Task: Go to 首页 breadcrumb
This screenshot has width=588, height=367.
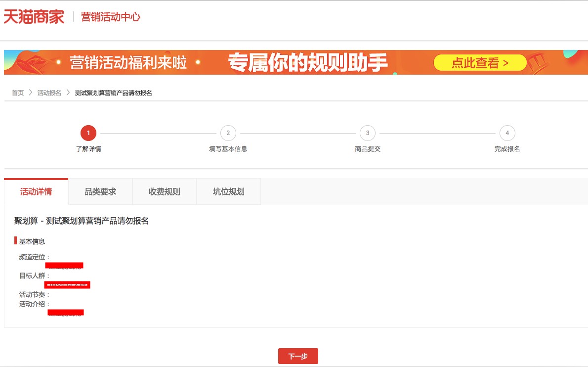Action: click(18, 92)
